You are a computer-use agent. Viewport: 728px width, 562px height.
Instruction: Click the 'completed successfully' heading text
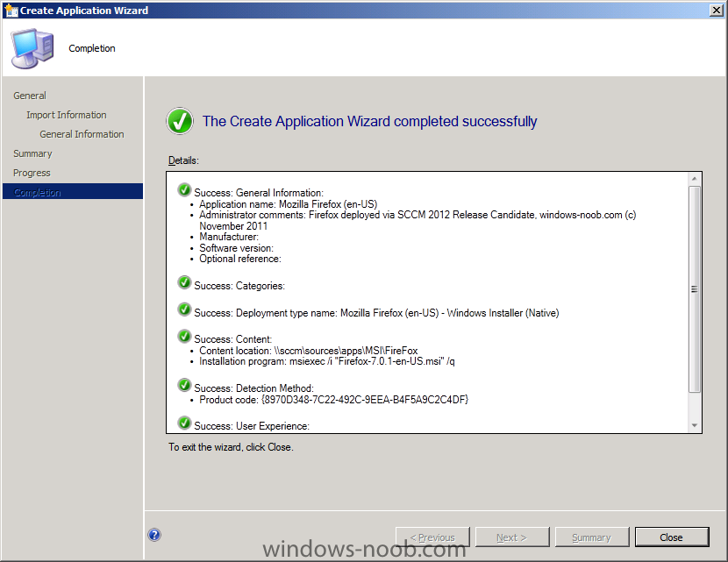[369, 121]
